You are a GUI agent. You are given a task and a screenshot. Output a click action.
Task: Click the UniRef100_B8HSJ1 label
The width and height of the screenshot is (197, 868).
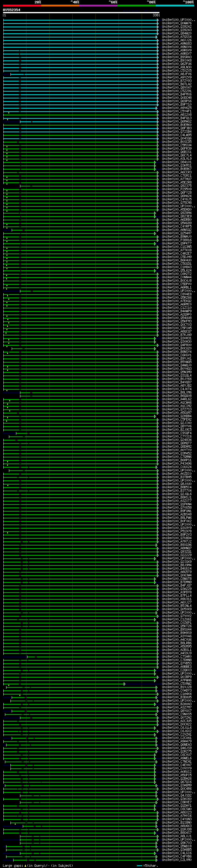(177, 497)
